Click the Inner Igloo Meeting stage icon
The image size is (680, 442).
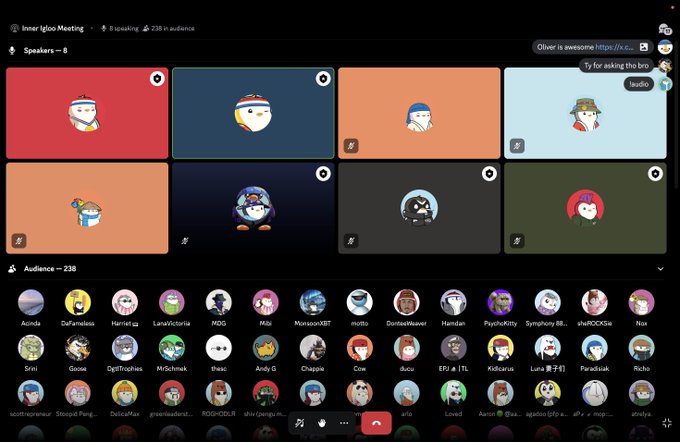[x=14, y=28]
